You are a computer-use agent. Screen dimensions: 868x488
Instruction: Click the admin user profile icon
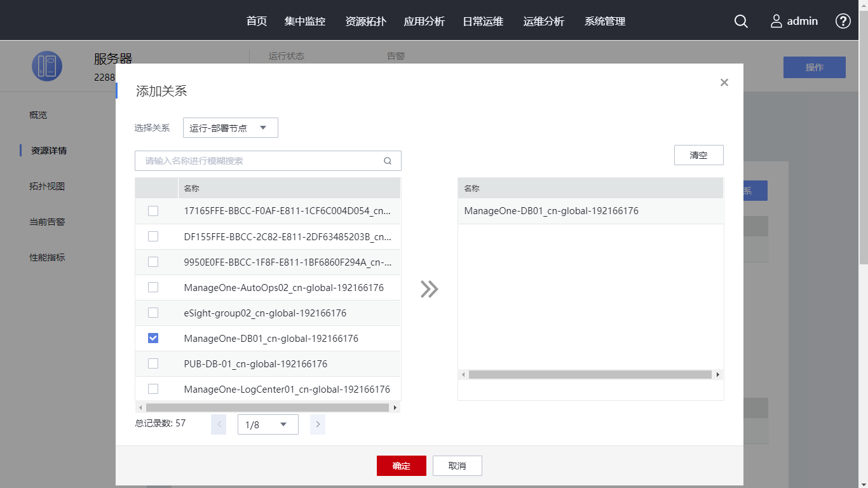pyautogui.click(x=776, y=21)
